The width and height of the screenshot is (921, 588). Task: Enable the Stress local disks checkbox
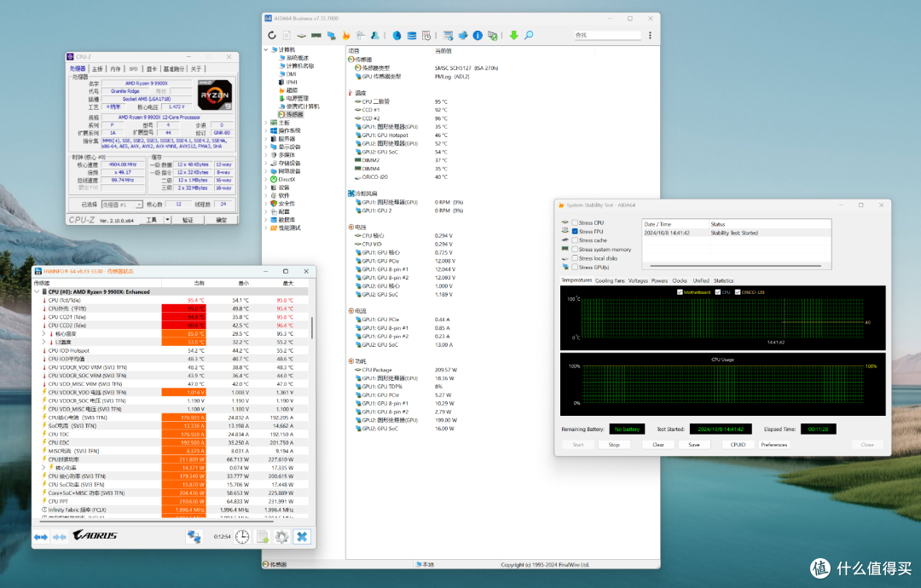click(x=575, y=258)
